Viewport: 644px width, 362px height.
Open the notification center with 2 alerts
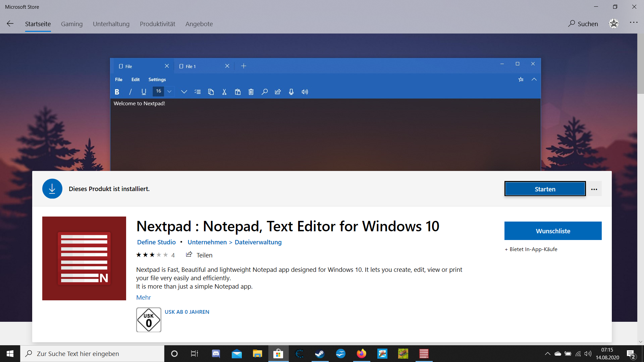[631, 354]
